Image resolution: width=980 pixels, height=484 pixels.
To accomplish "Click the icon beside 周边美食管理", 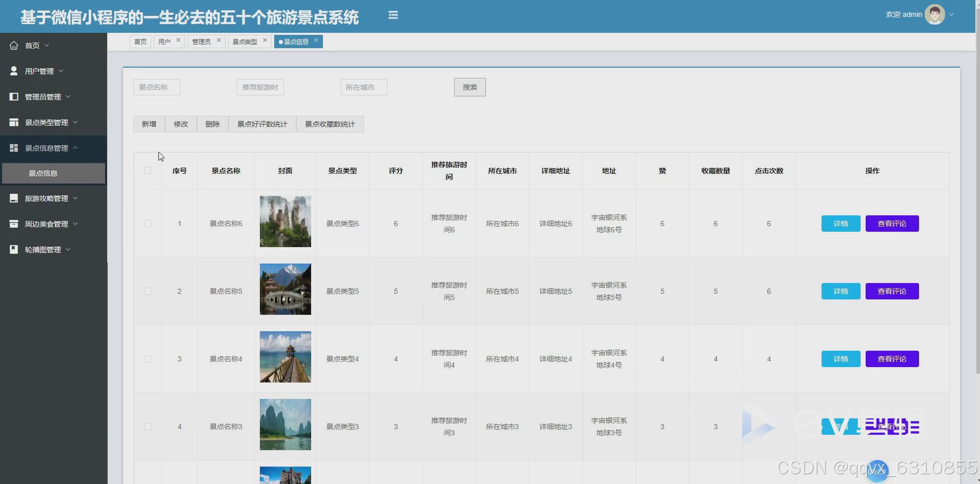I will (x=14, y=224).
